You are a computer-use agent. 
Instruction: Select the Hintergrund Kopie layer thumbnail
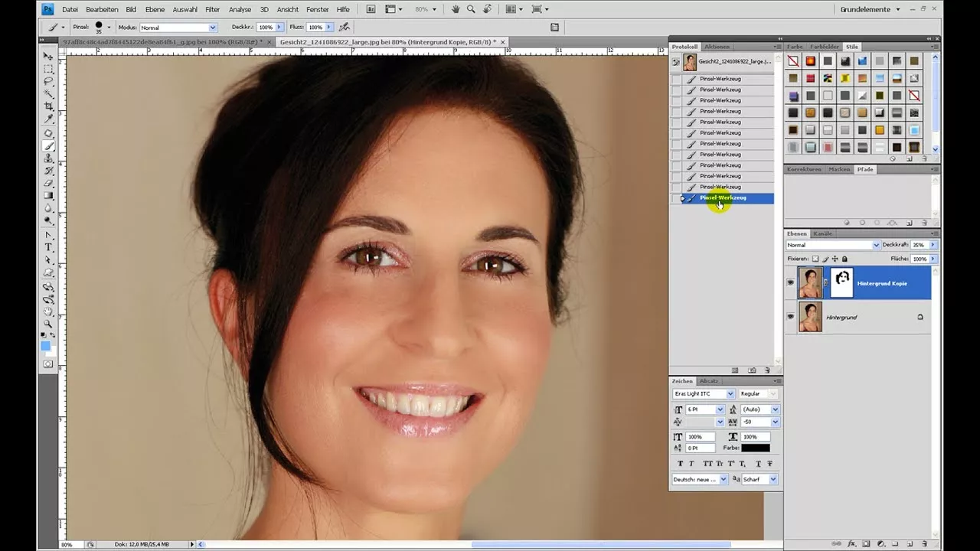(810, 282)
